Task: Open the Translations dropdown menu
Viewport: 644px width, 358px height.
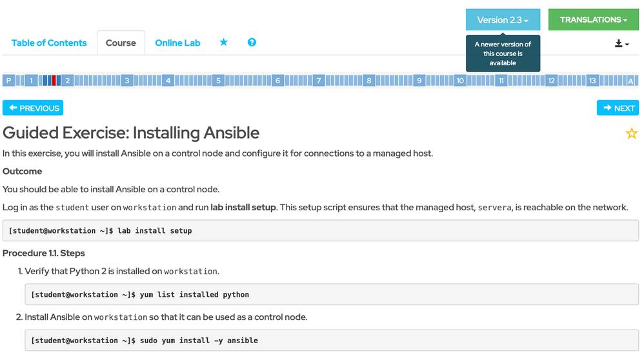Action: [593, 20]
